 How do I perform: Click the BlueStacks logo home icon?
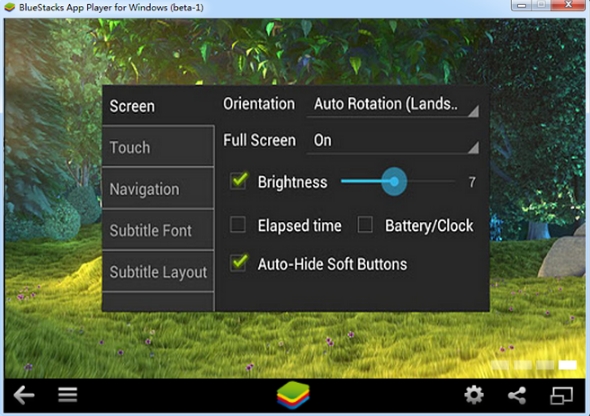[293, 395]
